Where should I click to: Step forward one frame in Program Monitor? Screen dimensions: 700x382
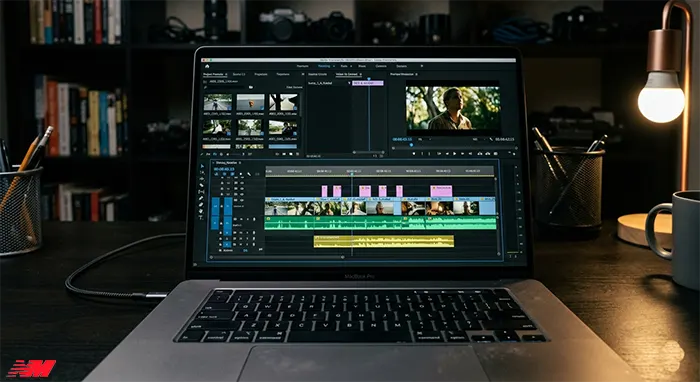tap(462, 154)
